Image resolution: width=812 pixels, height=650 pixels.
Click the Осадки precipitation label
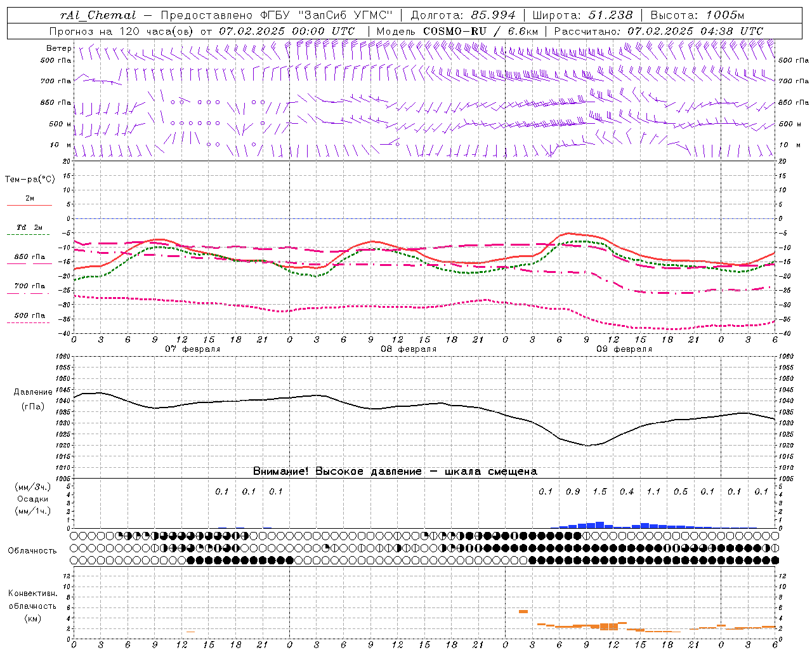pos(33,499)
